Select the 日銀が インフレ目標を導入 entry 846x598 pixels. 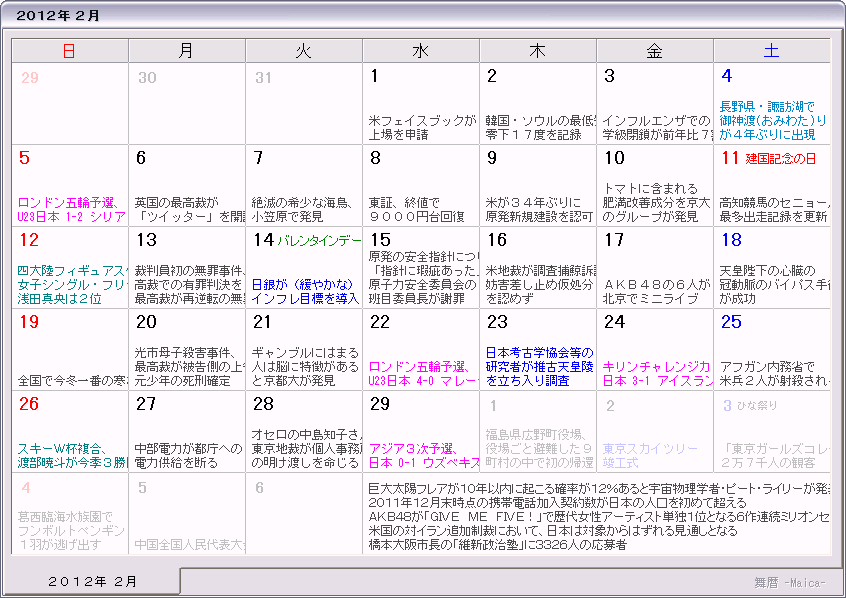pyautogui.click(x=305, y=291)
